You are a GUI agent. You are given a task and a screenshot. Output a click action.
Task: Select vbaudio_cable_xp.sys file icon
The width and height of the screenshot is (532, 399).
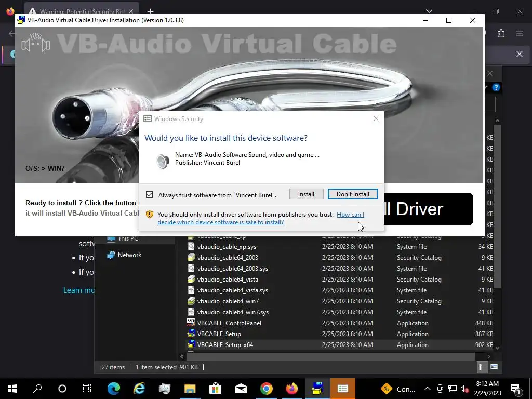[x=191, y=247]
